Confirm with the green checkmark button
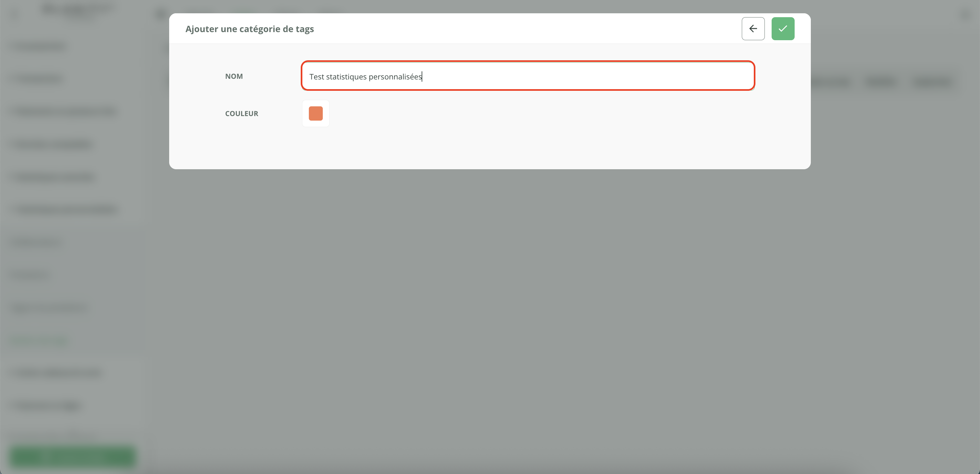 coord(783,29)
